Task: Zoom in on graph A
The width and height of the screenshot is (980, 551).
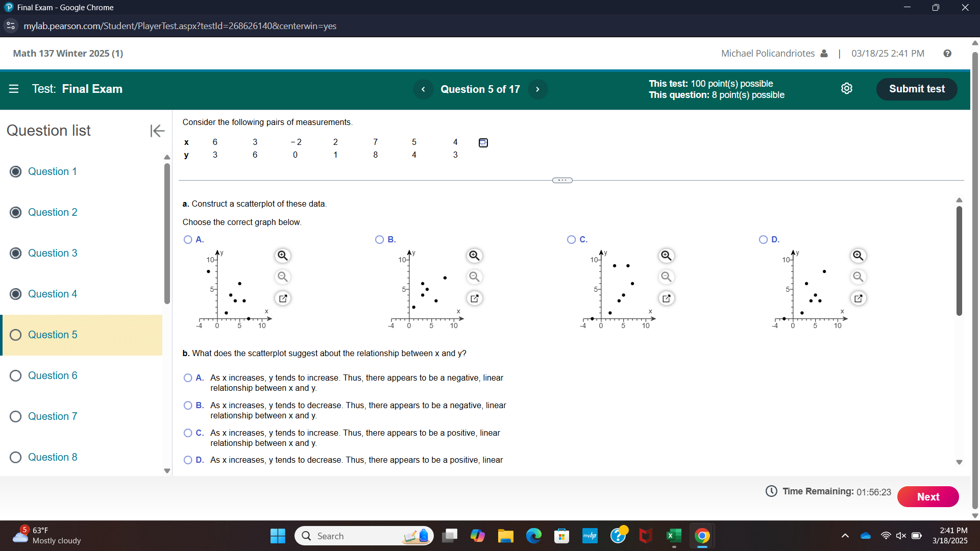Action: [x=283, y=256]
